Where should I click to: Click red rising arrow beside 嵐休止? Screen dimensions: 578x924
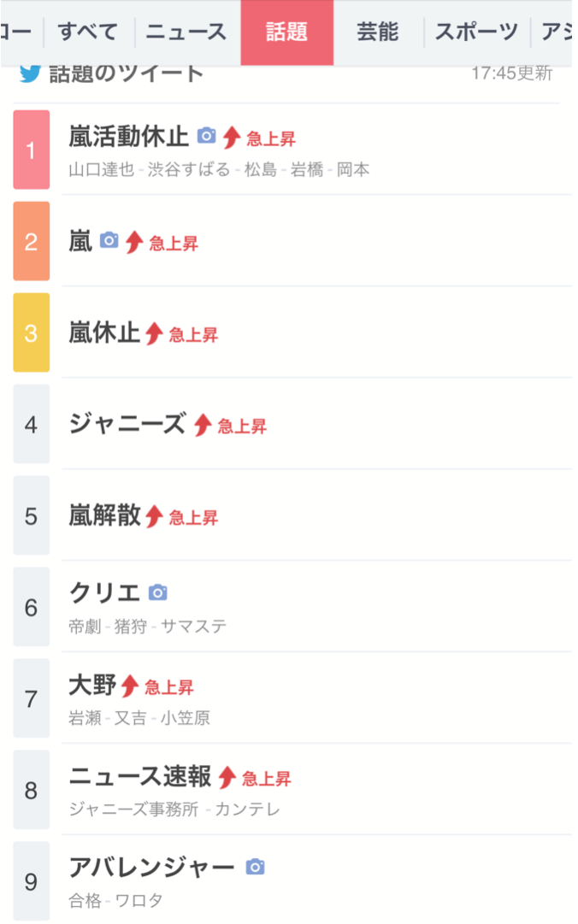pyautogui.click(x=155, y=333)
